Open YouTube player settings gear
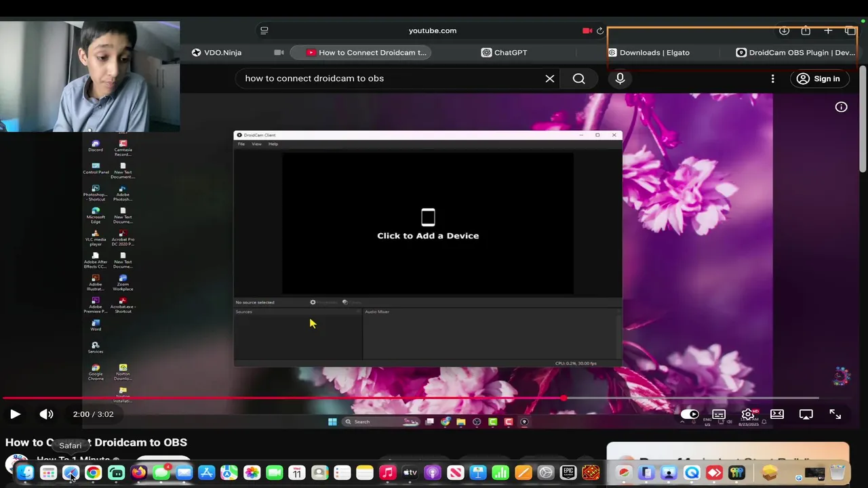Image resolution: width=868 pixels, height=488 pixels. pos(748,414)
